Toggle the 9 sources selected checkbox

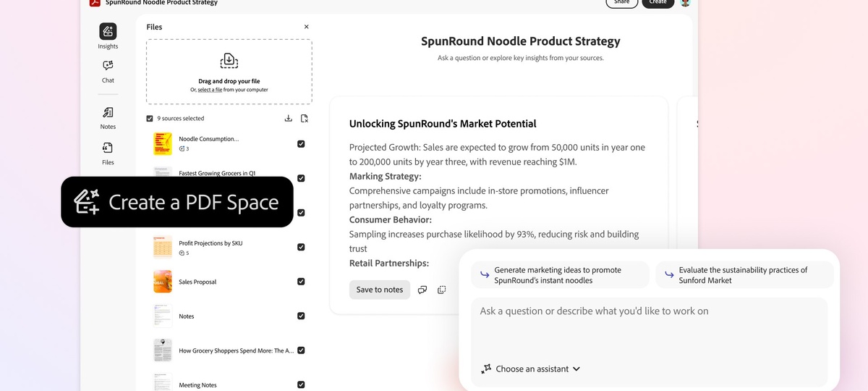pyautogui.click(x=150, y=119)
